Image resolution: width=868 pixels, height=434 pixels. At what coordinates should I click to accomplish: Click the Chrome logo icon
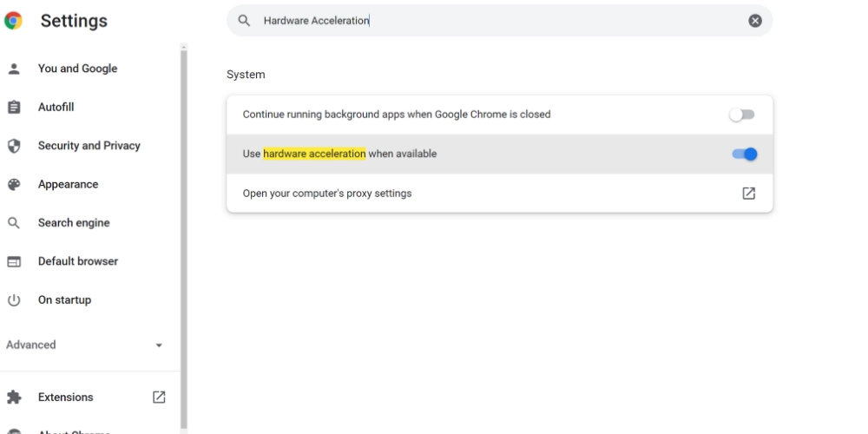[x=13, y=21]
